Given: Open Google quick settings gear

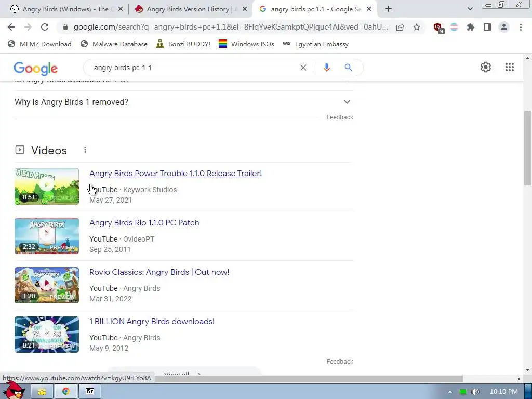Looking at the screenshot, I should (x=486, y=67).
